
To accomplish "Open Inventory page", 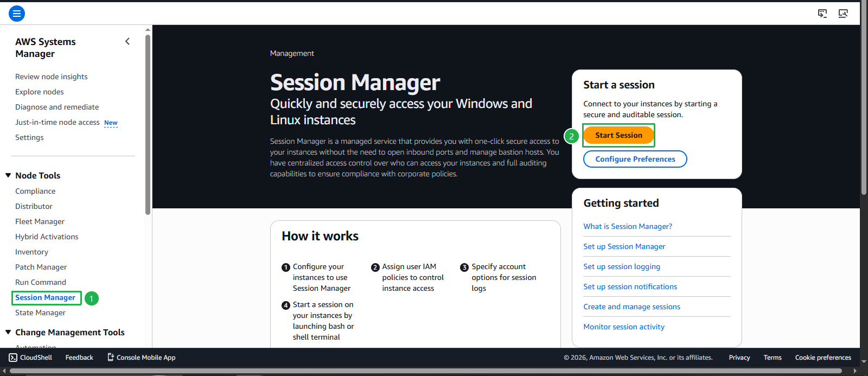I will point(31,252).
